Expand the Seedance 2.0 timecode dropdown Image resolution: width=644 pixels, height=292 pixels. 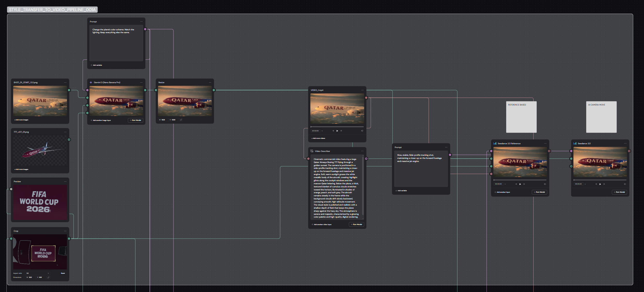coord(585,184)
